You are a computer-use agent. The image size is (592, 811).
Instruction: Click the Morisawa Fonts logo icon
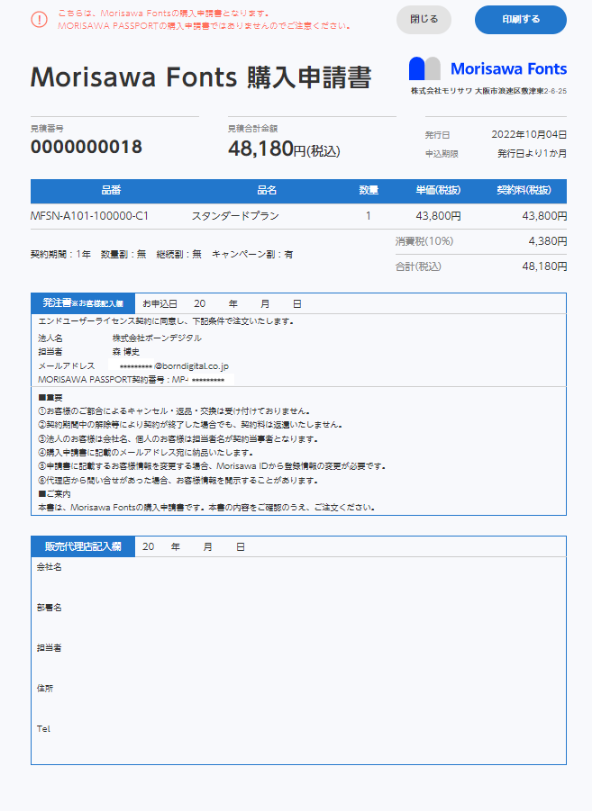tap(424, 69)
